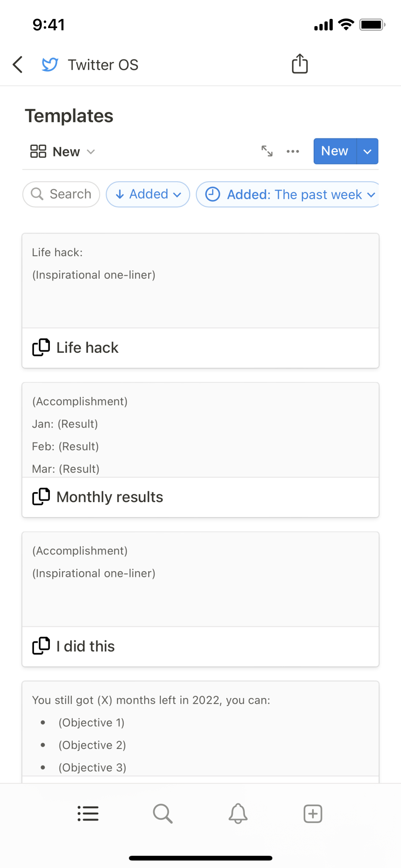This screenshot has height=868, width=401.
Task: Tap copy icon beside Life hack
Action: [x=41, y=347]
